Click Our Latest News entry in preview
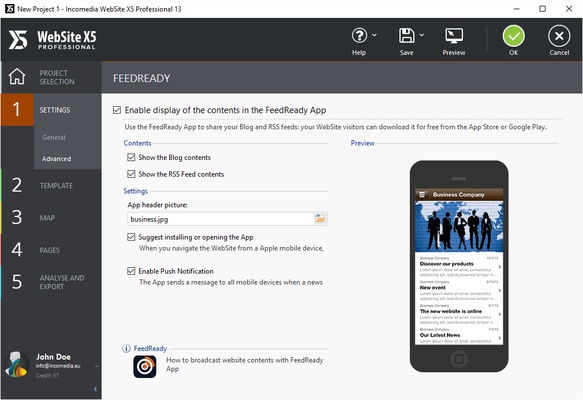583x400 pixels. click(459, 336)
